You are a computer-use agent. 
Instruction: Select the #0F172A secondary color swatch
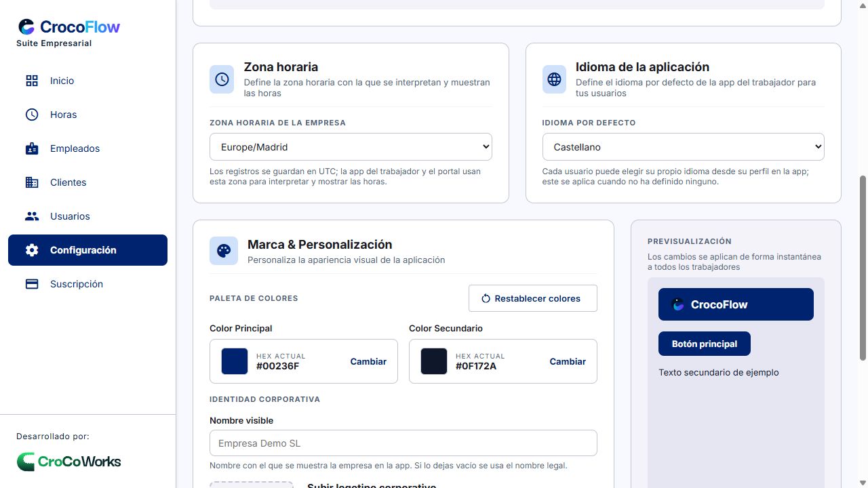(434, 361)
